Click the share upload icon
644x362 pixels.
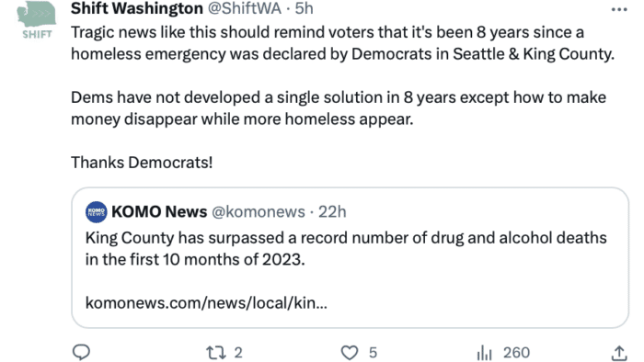click(619, 353)
